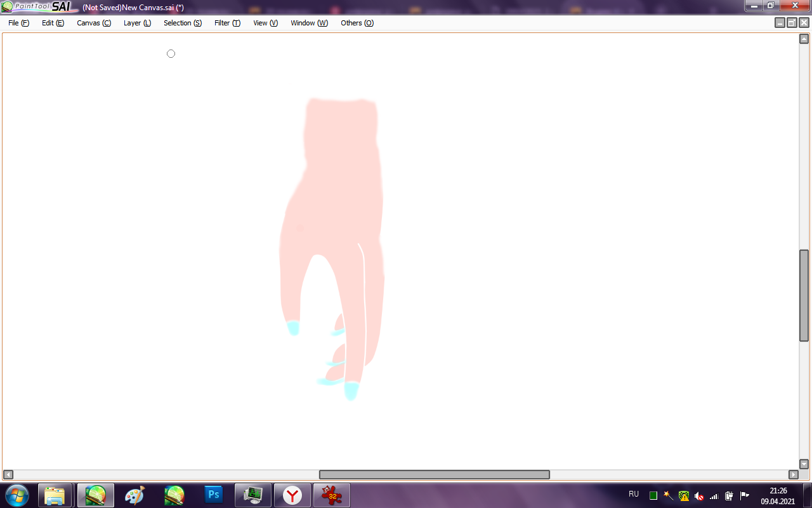Click the horizontal canvas scrollbar thumb

tap(434, 474)
